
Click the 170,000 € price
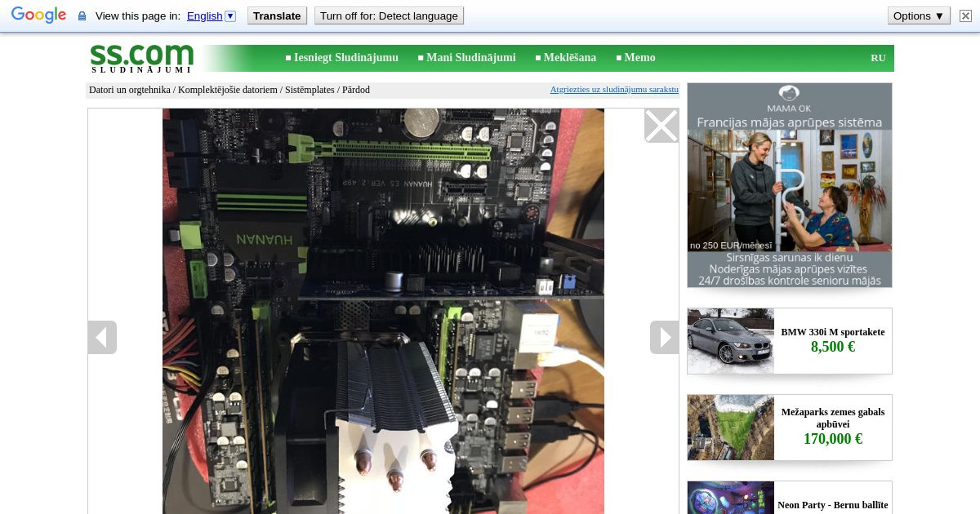[833, 439]
